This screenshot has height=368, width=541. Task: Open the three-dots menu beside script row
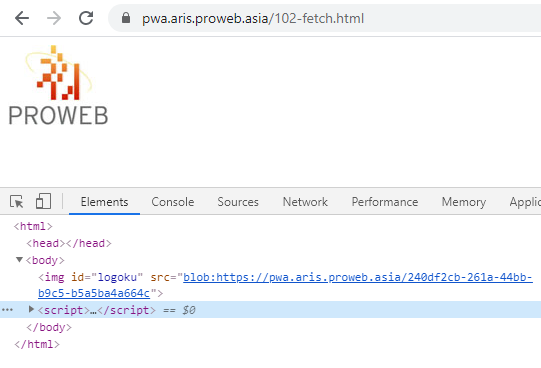(x=7, y=310)
